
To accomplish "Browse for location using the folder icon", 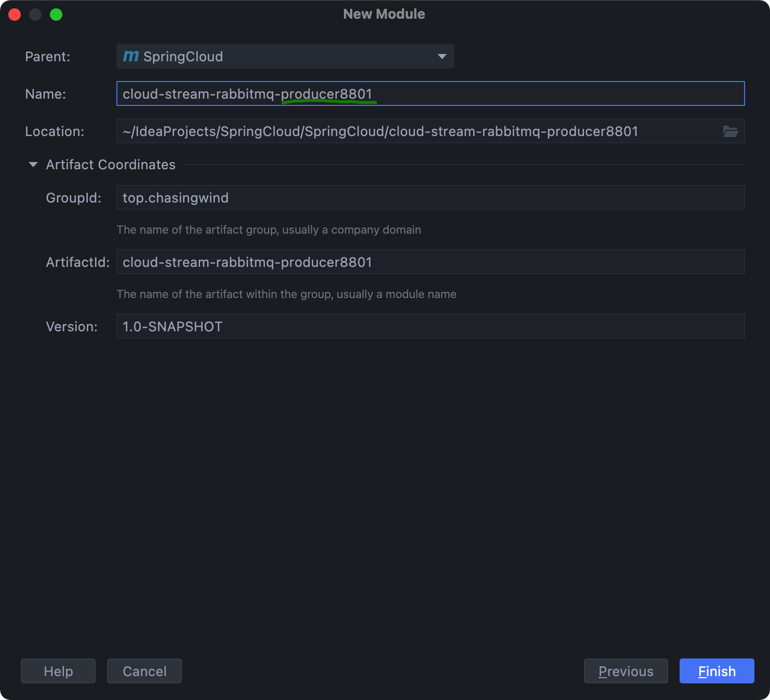I will pyautogui.click(x=730, y=131).
